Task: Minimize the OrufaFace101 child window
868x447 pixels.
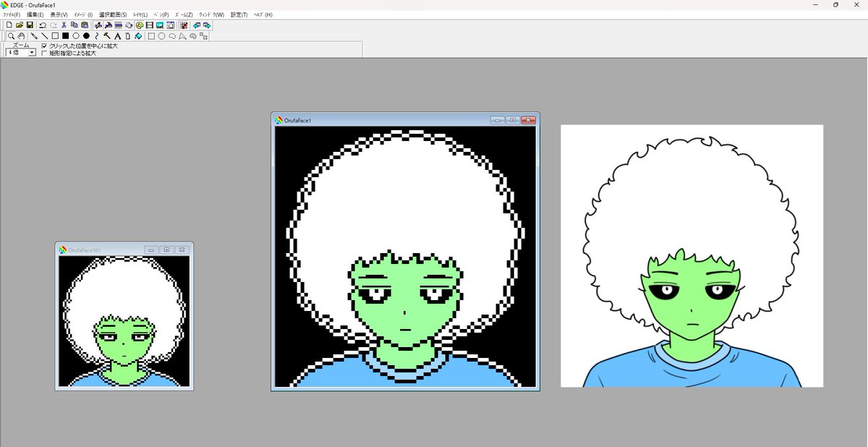Action: (x=152, y=250)
